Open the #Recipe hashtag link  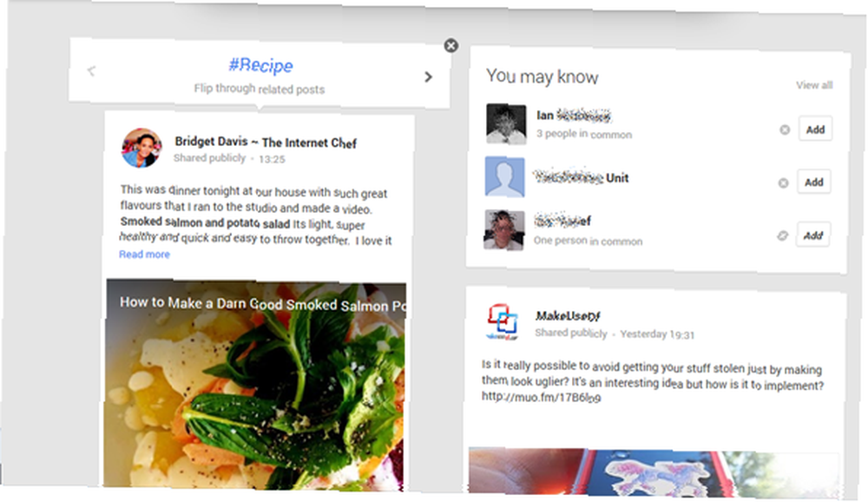click(260, 65)
